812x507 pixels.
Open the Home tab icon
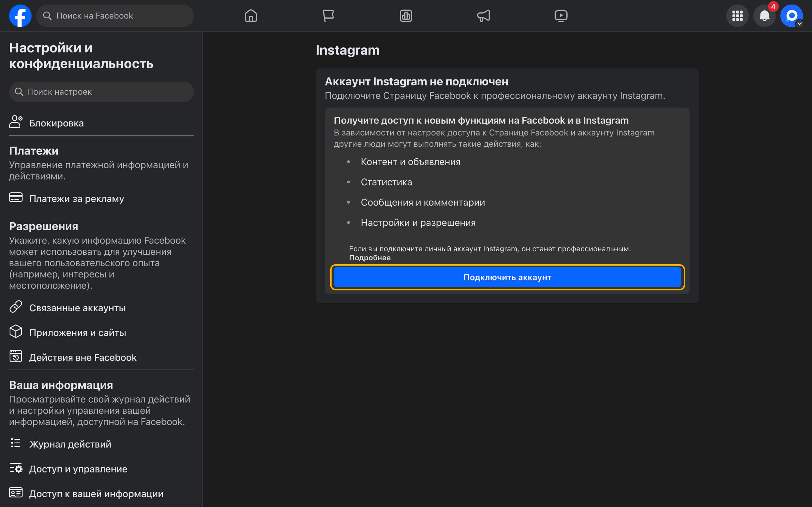coord(251,16)
